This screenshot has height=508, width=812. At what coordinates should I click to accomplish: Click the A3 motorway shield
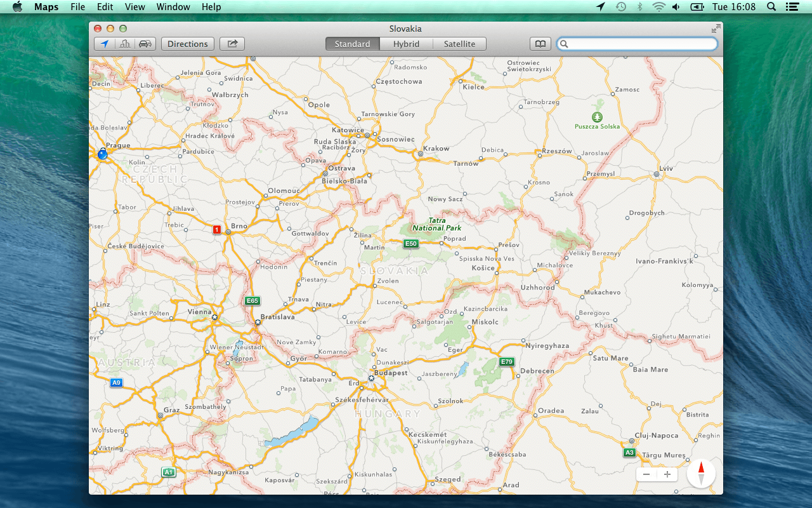629,453
